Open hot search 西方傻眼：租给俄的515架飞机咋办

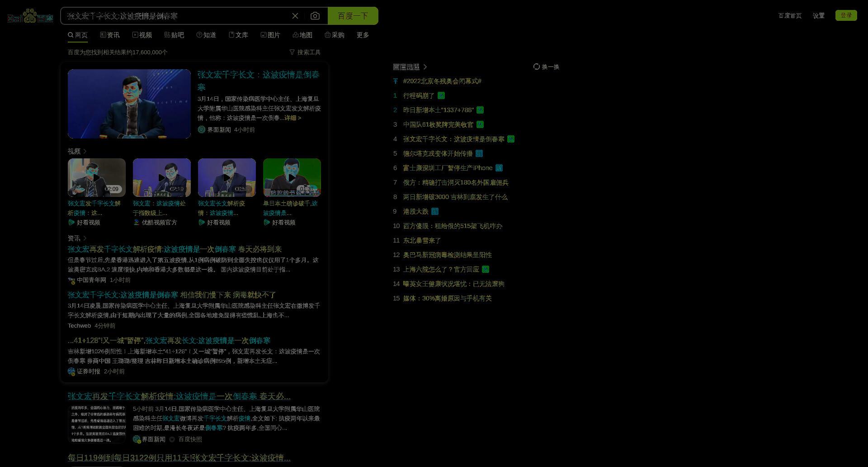coord(453,226)
